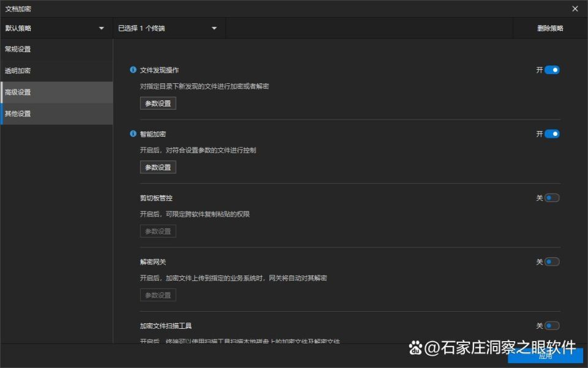Turn off the 智能加密 switch
Viewport: 588px width, 368px height.
pos(552,133)
